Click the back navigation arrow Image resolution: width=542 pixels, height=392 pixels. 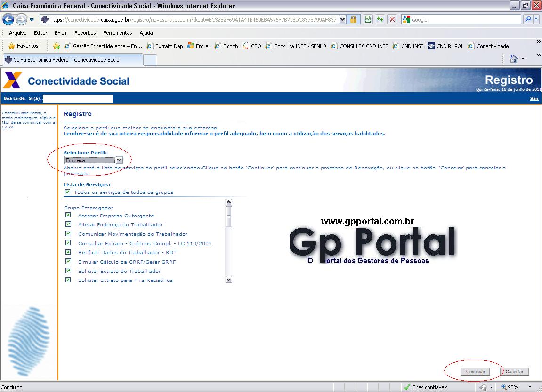[x=8, y=19]
